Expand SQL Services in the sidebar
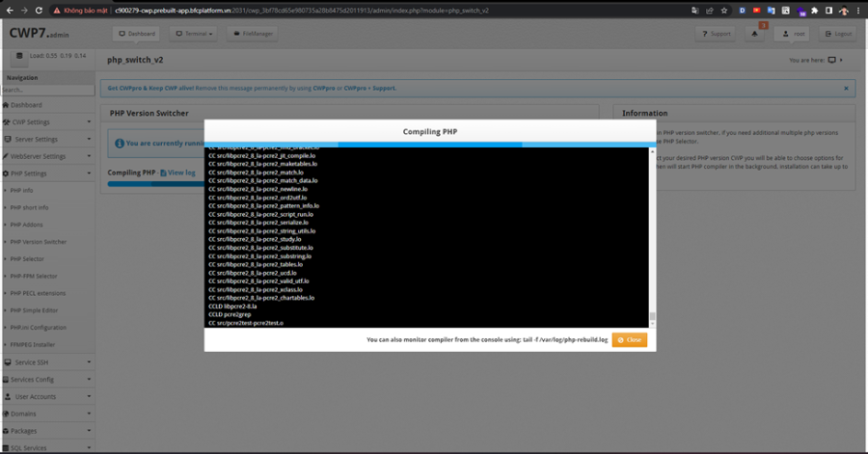This screenshot has width=868, height=454. pyautogui.click(x=47, y=448)
